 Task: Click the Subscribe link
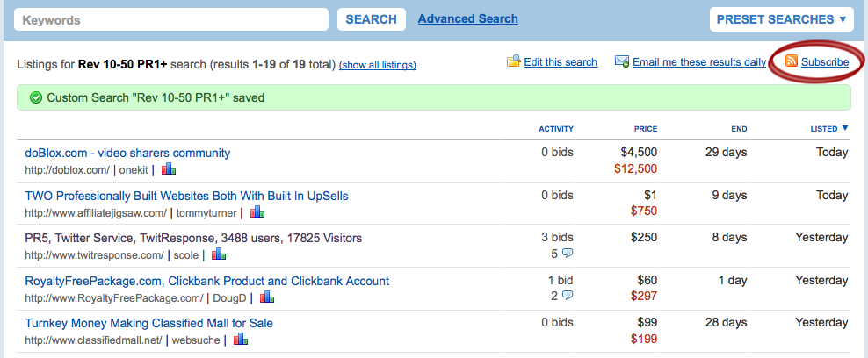click(825, 62)
